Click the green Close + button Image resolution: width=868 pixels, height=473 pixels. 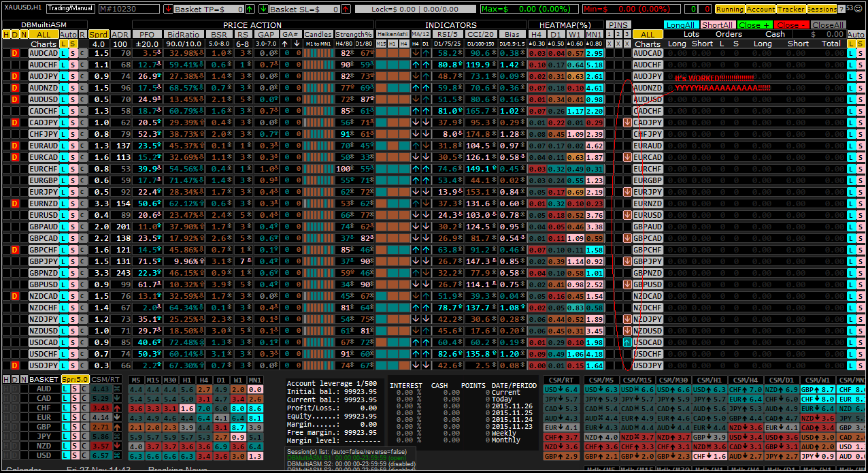coord(754,25)
